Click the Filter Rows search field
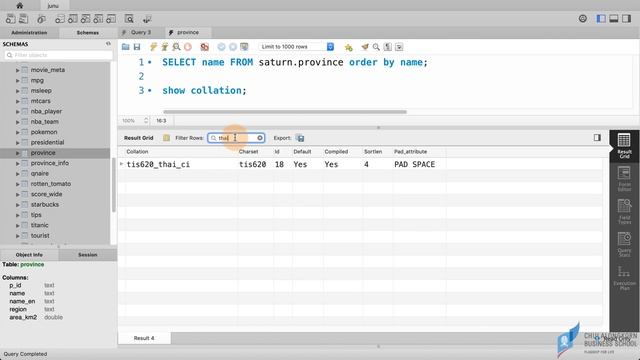 236,138
